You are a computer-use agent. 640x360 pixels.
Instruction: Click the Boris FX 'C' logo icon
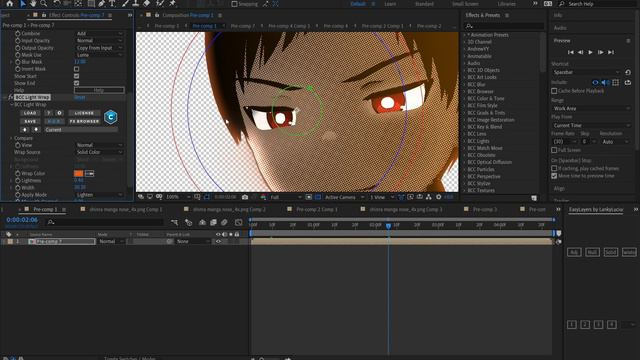click(x=111, y=117)
